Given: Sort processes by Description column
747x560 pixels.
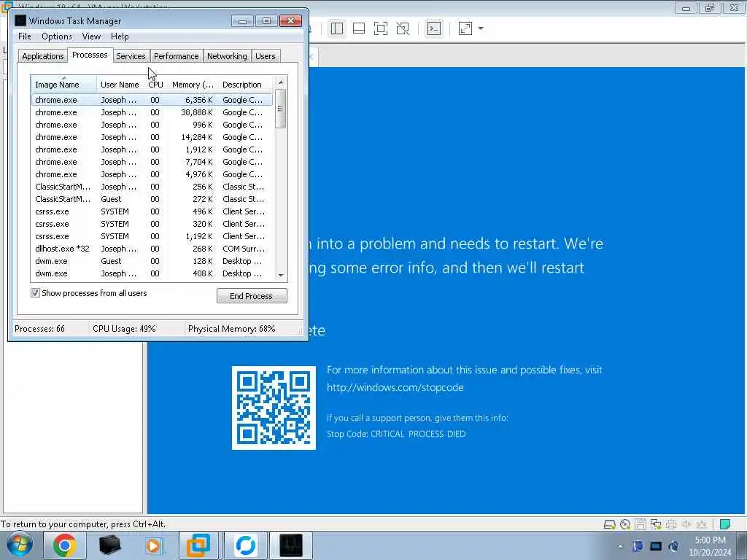Looking at the screenshot, I should (246, 85).
